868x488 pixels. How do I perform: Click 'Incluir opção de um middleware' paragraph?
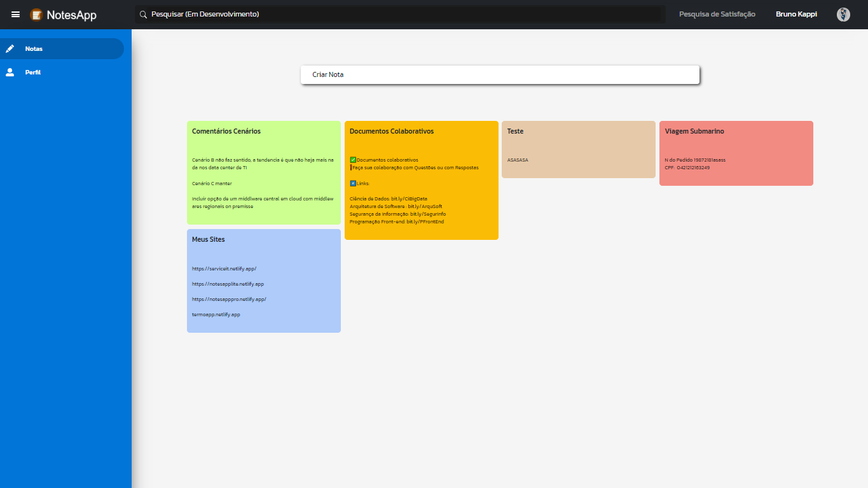(x=263, y=202)
